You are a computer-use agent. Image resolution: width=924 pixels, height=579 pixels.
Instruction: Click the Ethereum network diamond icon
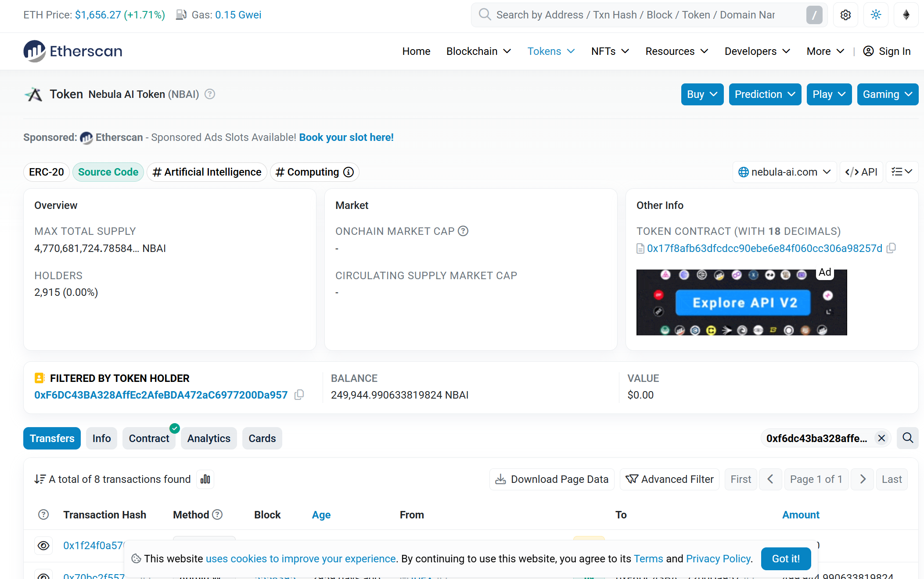pyautogui.click(x=906, y=15)
